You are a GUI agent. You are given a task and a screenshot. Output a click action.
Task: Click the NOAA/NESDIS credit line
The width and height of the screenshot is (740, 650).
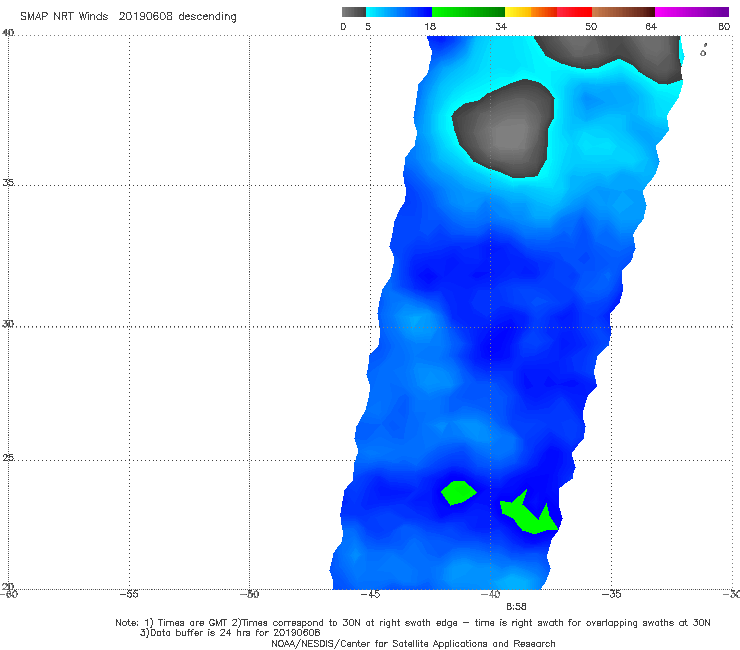click(413, 643)
